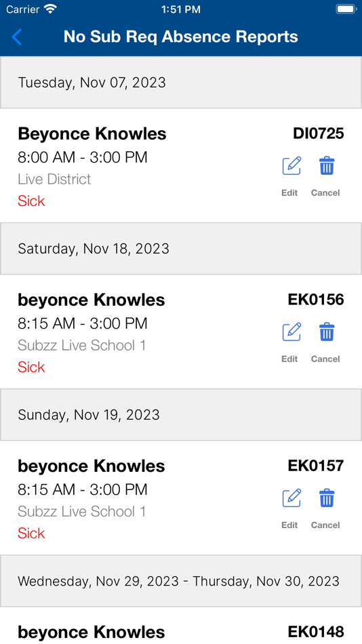Click the Sick reason on report DI0725
362x644 pixels.
(x=31, y=201)
